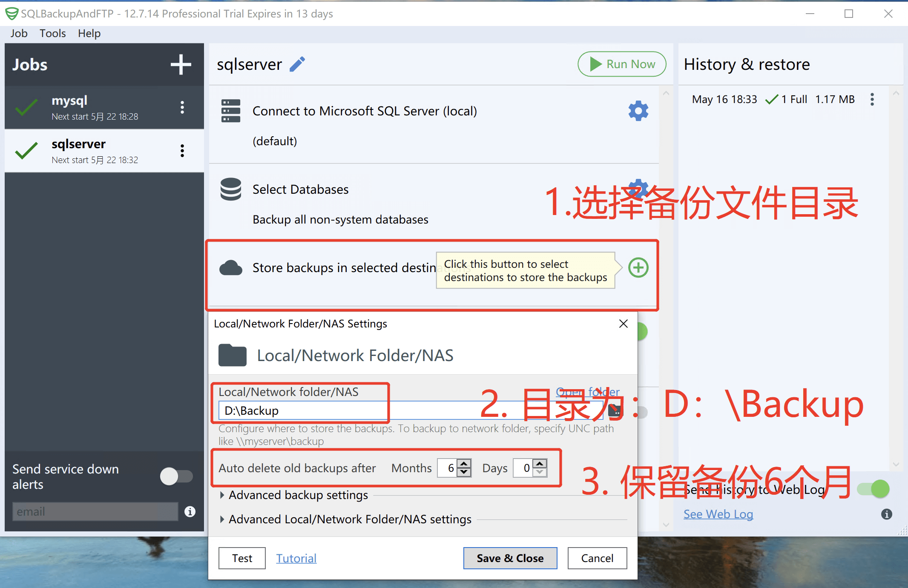
Task: Decrease Days value with down arrow
Action: (x=540, y=472)
